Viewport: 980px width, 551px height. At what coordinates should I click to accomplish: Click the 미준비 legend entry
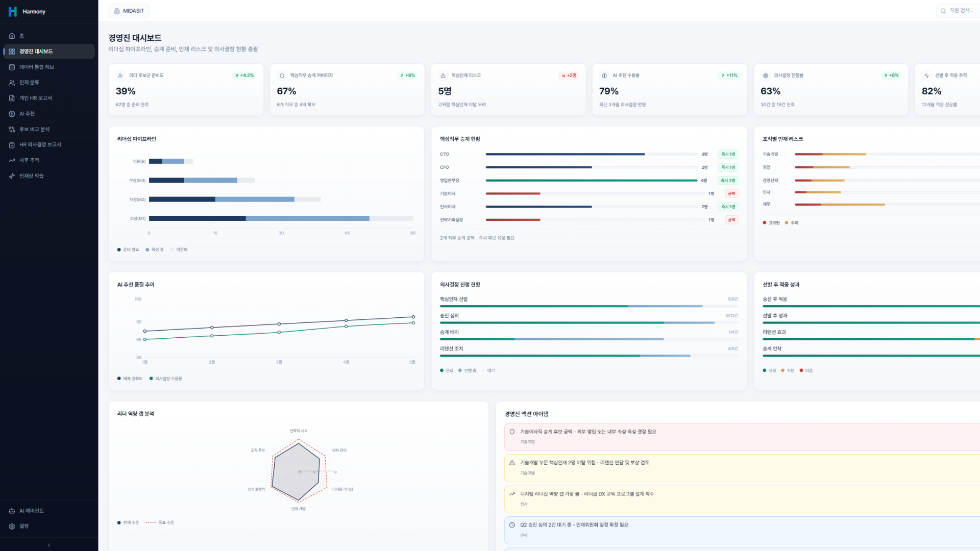(x=179, y=250)
